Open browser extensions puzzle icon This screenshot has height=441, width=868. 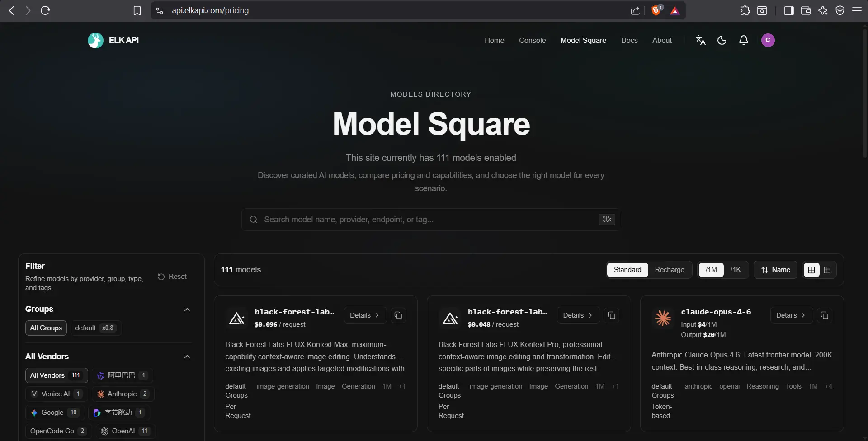point(745,10)
